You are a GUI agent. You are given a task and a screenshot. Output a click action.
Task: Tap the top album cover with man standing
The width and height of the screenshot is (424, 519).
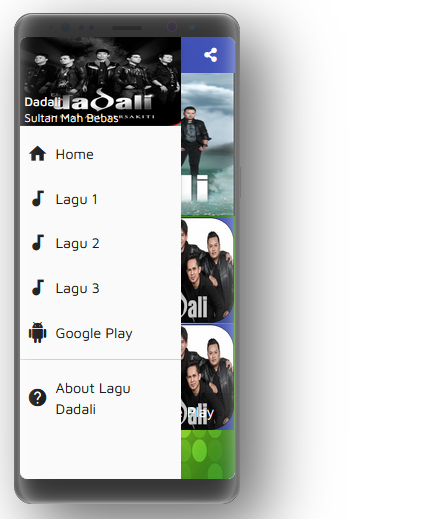point(208,145)
